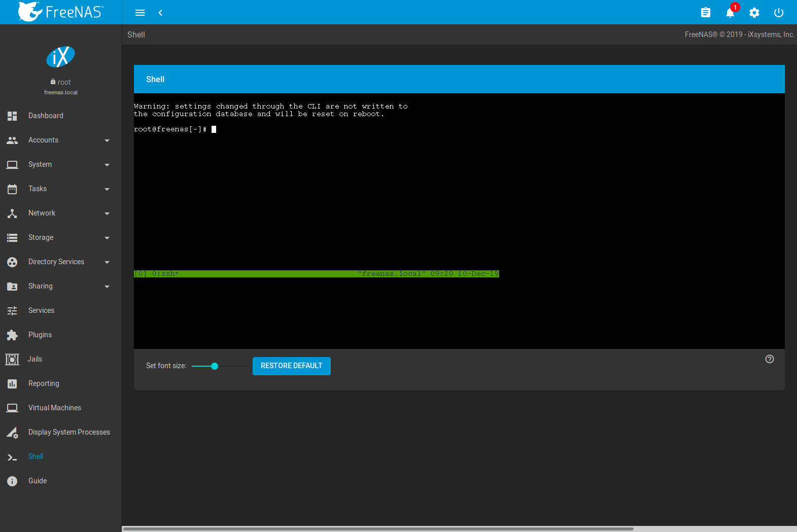Click the RESTORE DEFAULT button

[x=292, y=366]
